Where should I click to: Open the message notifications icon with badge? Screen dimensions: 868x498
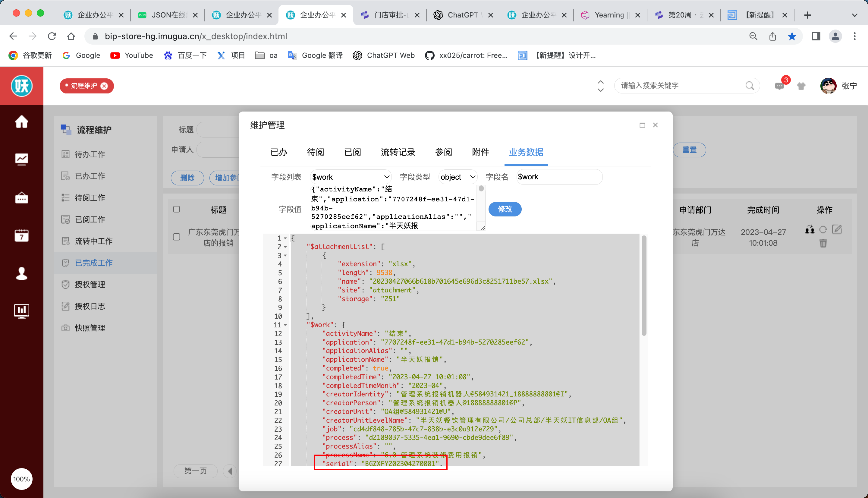point(779,86)
